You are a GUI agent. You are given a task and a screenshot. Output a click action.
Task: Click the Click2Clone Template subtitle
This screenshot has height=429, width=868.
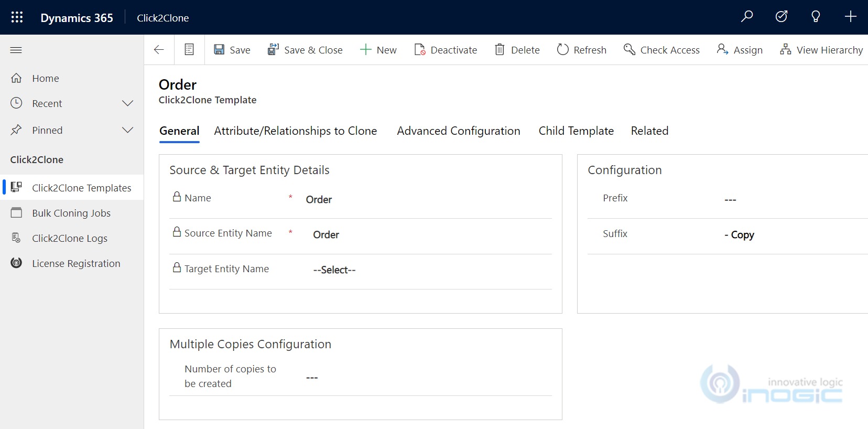[x=208, y=100]
